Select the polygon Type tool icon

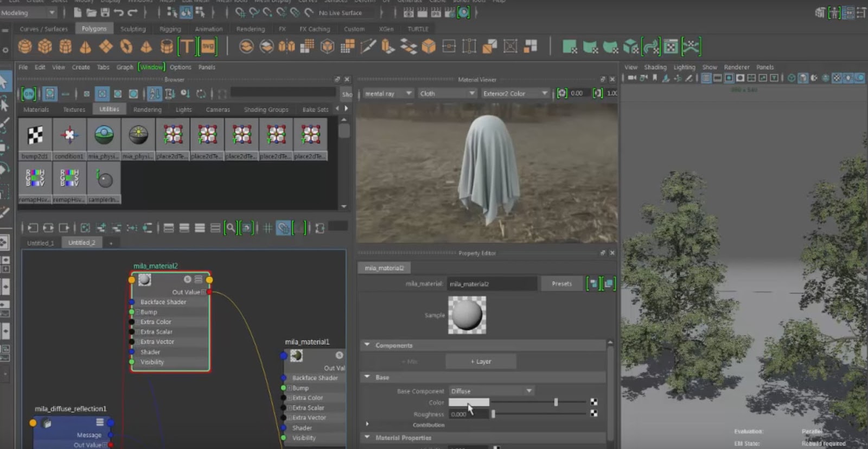[187, 47]
